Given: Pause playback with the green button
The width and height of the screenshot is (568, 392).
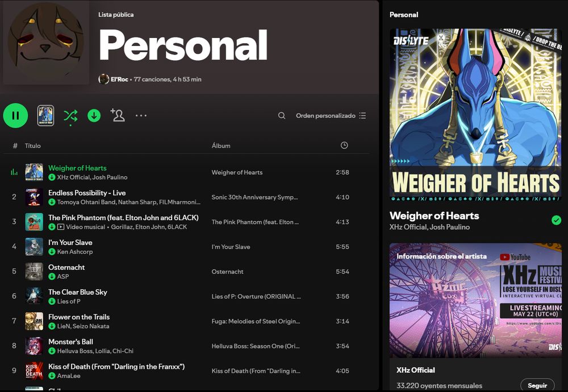Looking at the screenshot, I should [x=15, y=116].
